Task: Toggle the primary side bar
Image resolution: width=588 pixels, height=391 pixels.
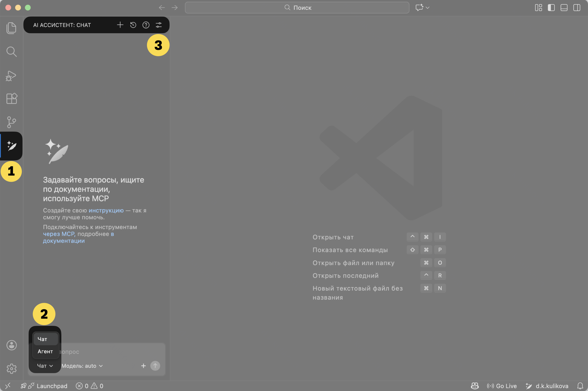Action: [x=551, y=8]
